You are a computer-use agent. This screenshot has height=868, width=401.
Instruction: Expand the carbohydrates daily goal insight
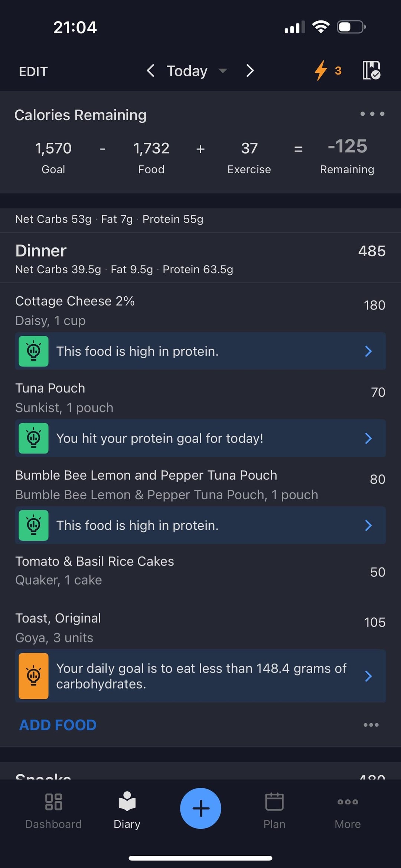[x=200, y=676]
